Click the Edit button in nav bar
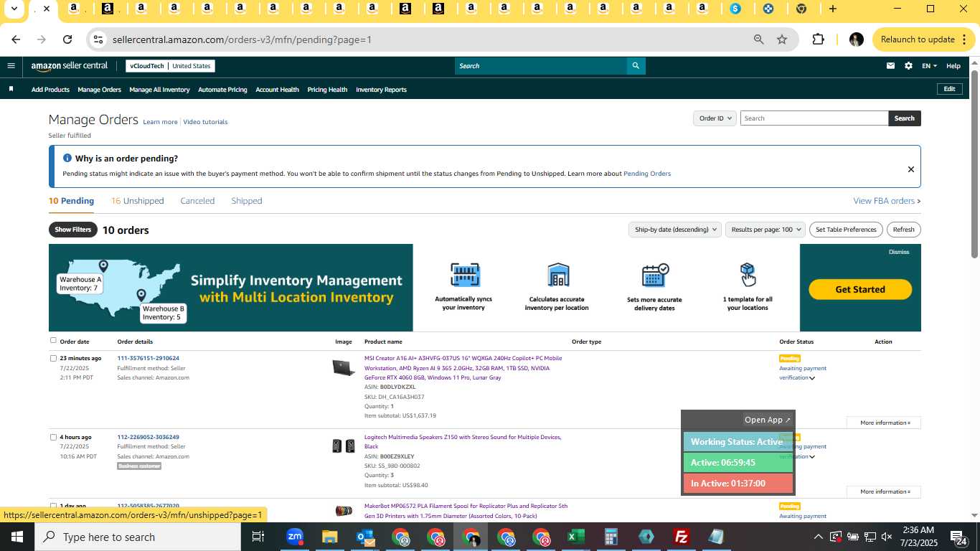This screenshot has height=551, width=980. [949, 89]
